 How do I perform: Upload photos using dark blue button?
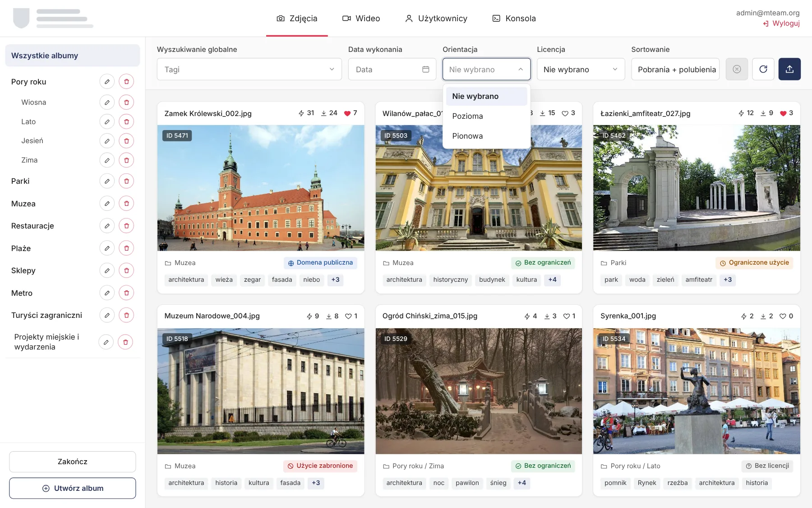point(789,69)
